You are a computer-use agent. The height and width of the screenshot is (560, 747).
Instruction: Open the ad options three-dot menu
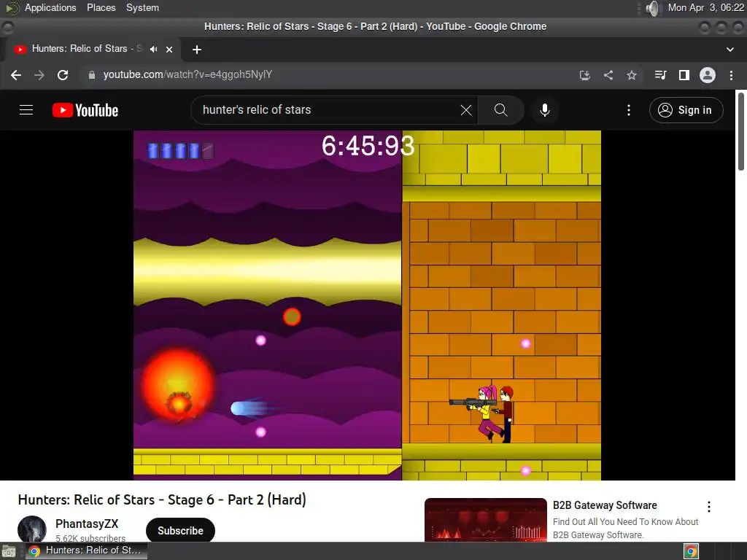709,507
